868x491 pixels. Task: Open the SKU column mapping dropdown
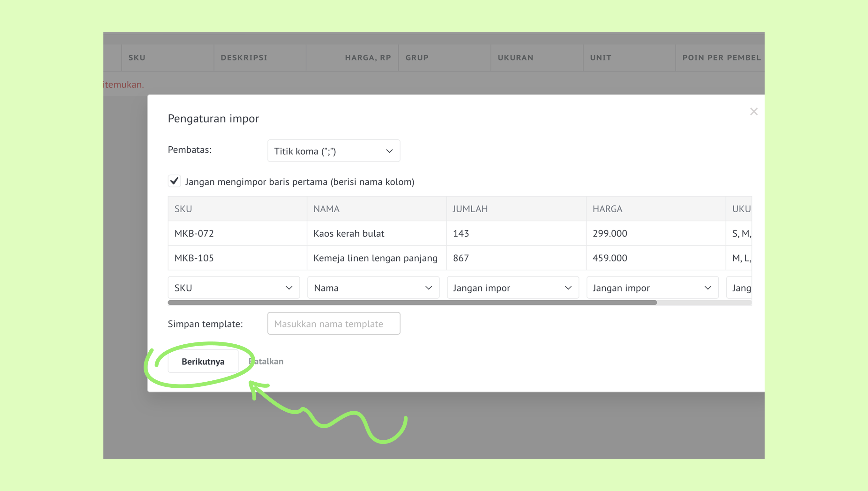point(234,288)
